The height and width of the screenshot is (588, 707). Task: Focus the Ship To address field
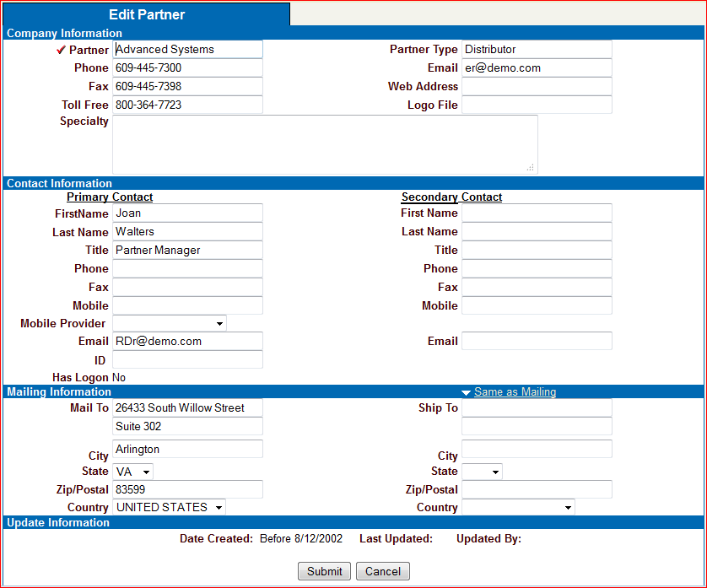(536, 407)
